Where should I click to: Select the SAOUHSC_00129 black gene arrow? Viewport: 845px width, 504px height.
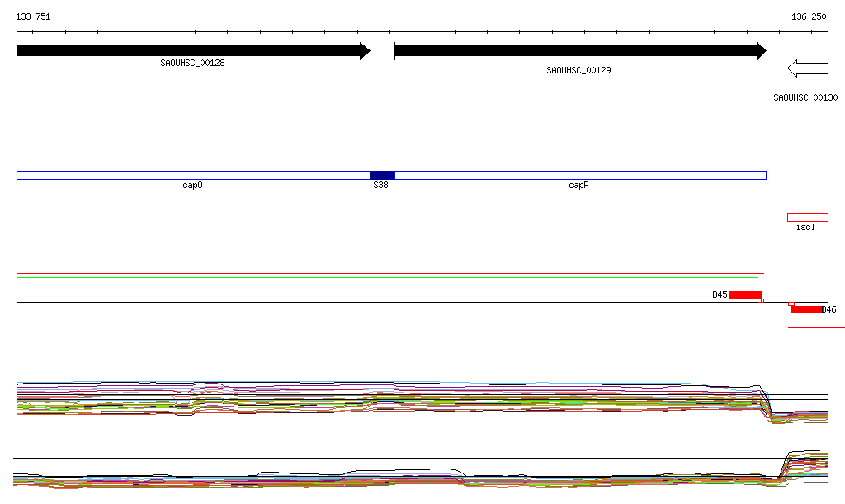tap(579, 51)
